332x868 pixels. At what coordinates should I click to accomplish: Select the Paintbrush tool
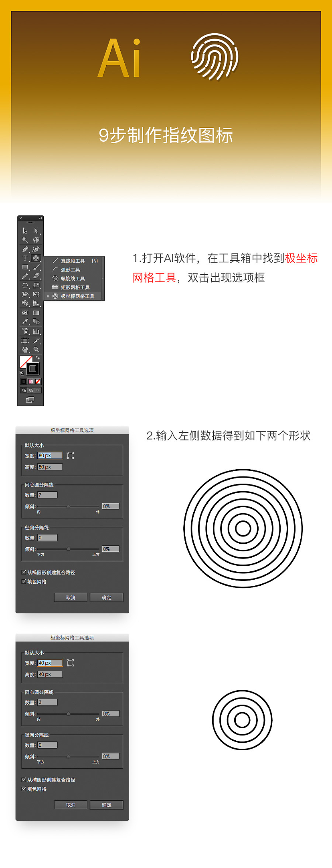point(36,267)
